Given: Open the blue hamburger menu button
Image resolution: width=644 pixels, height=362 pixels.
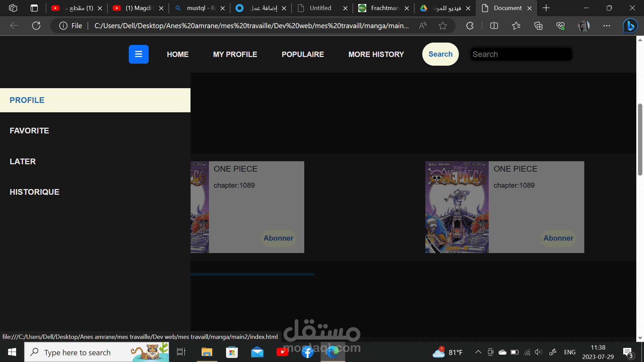Looking at the screenshot, I should [139, 54].
